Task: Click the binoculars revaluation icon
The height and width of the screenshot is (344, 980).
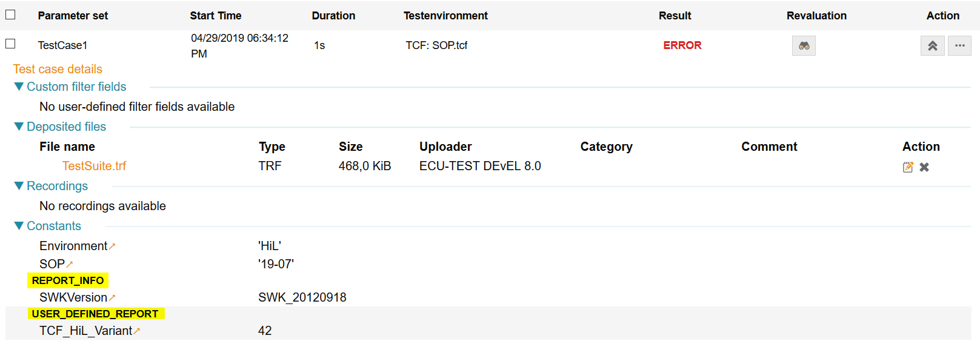Action: 804,46
